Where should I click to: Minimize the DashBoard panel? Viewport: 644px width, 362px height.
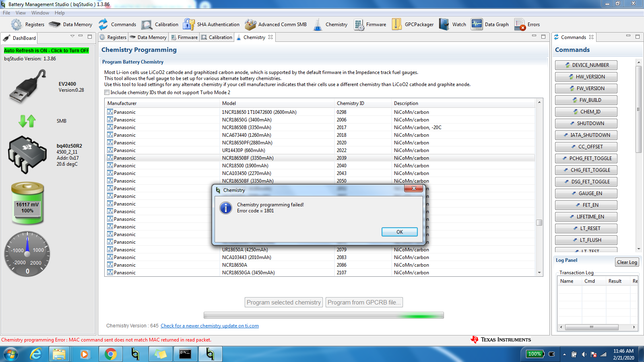80,36
